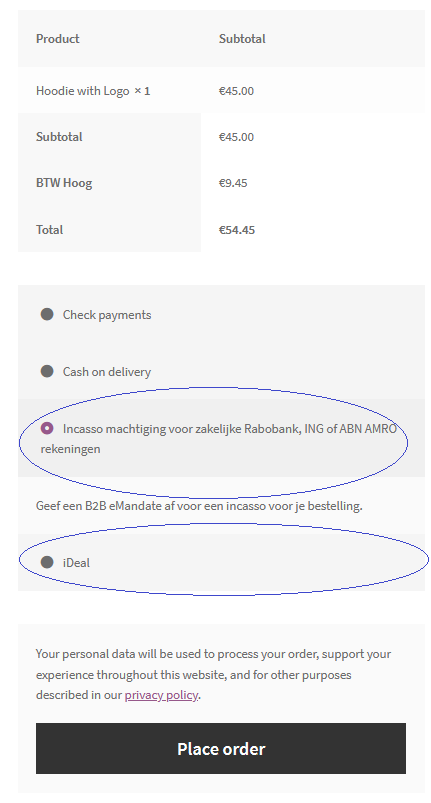431x803 pixels.
Task: Click the €54.45 total amount
Action: coord(237,230)
